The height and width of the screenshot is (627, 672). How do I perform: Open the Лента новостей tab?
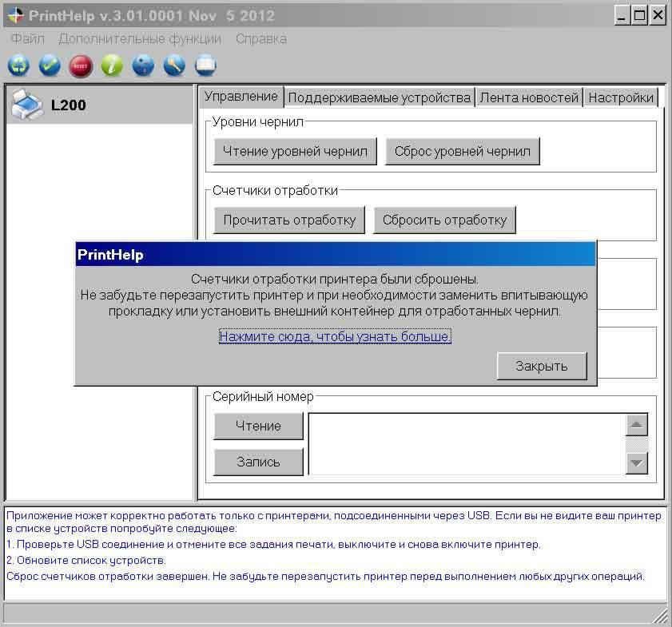click(529, 97)
